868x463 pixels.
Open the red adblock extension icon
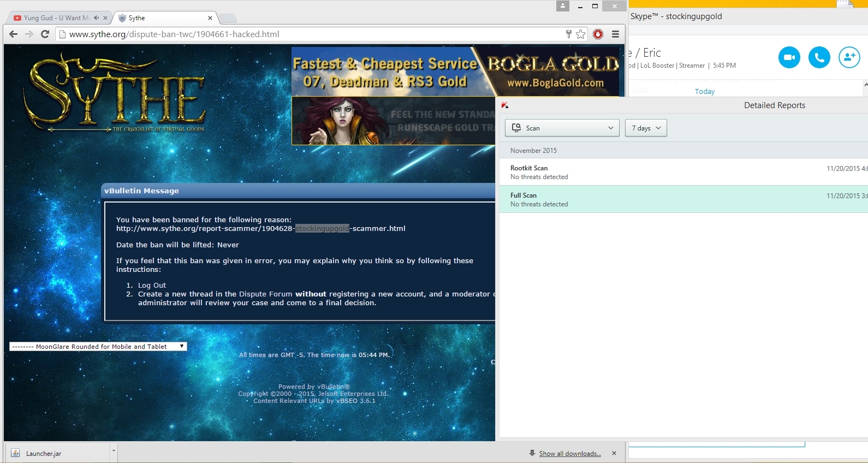(598, 34)
